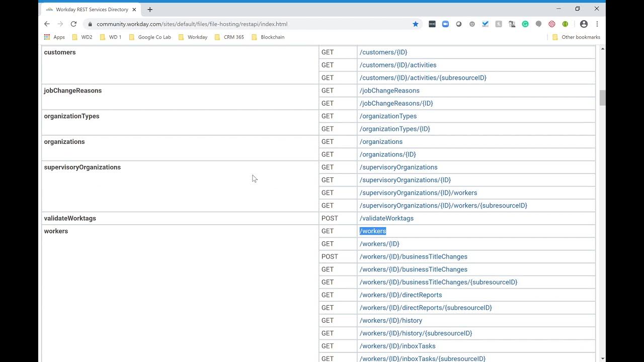Image resolution: width=644 pixels, height=362 pixels.
Task: Open the /organizations/{ID} link
Action: point(388,155)
